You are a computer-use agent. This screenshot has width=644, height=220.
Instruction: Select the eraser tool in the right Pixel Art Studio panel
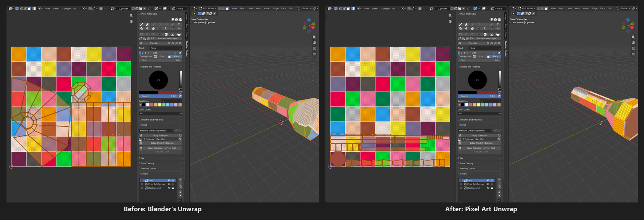point(466,24)
